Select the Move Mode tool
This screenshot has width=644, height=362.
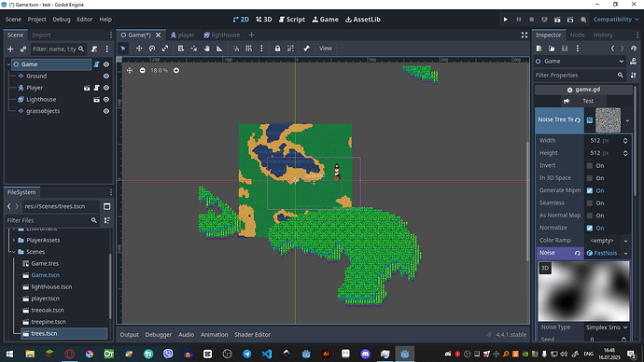[139, 49]
